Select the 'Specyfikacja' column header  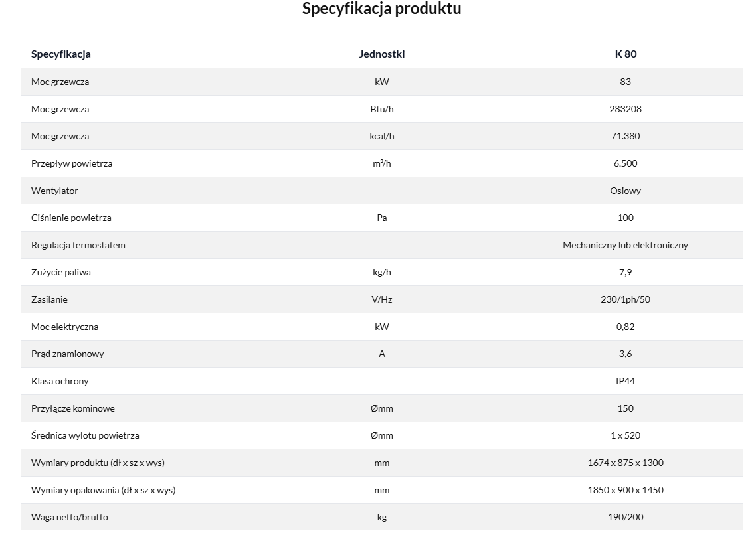[x=61, y=54]
